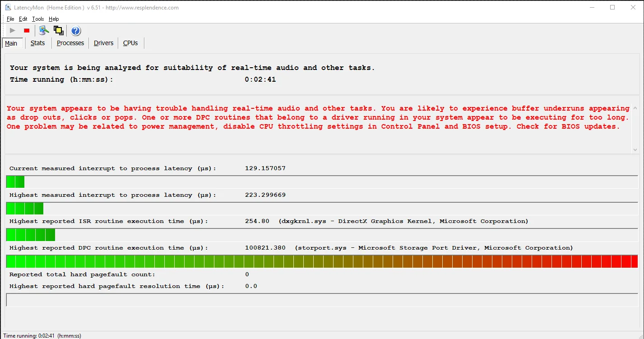
Task: Click the 'Your system is being analyzed' line
Action: (x=192, y=68)
